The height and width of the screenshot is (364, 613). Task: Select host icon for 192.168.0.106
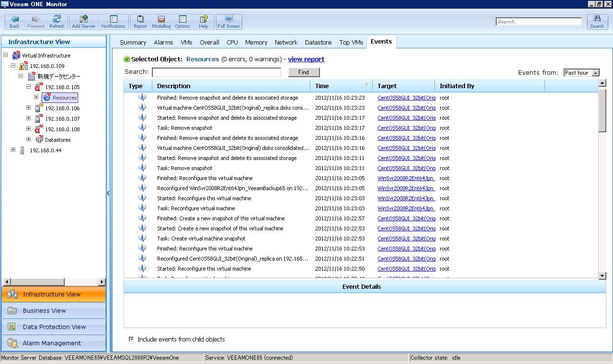[39, 108]
